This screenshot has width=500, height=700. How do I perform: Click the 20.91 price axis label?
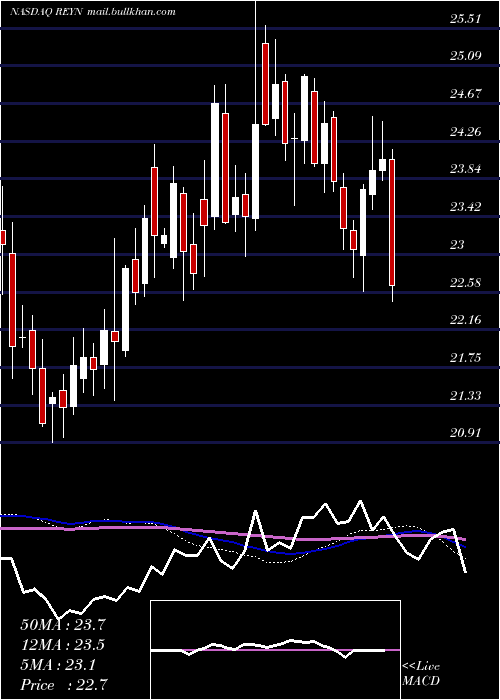[466, 433]
